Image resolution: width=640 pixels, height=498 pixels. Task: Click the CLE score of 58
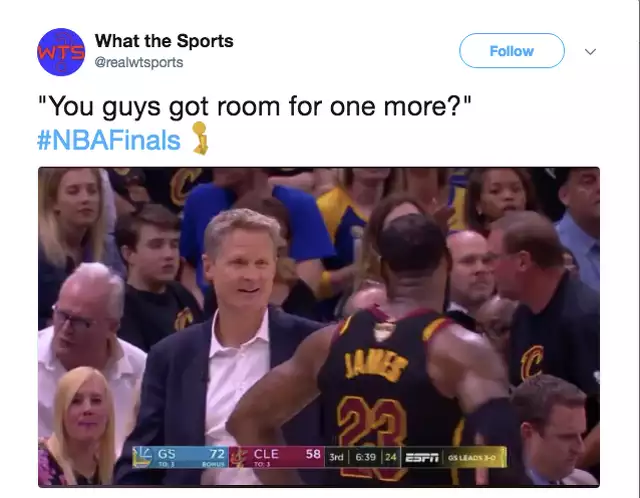313,454
